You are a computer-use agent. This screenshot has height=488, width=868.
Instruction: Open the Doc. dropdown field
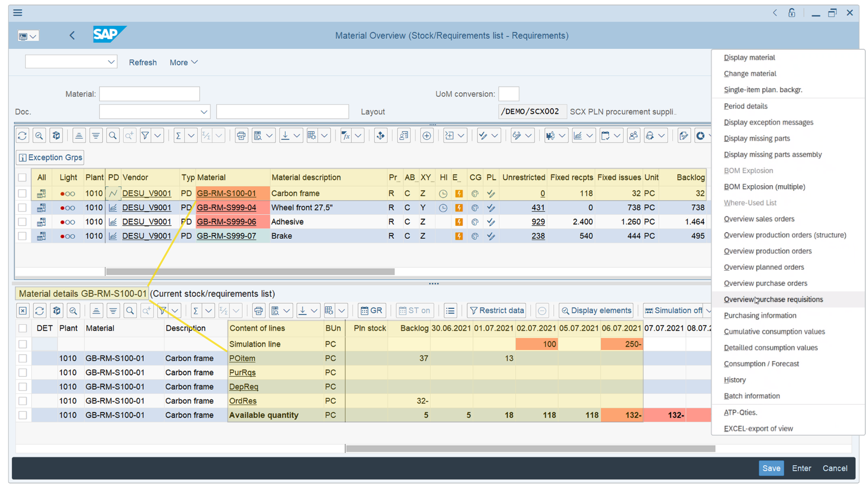click(x=204, y=112)
